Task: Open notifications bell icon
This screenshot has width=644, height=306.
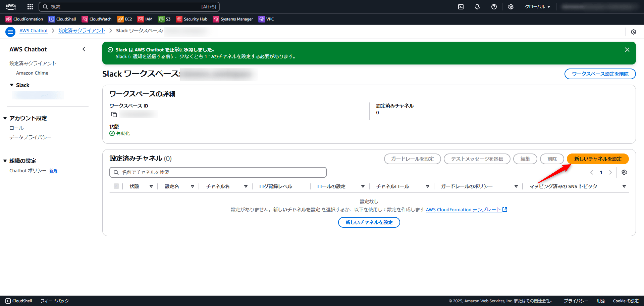Action: [477, 7]
